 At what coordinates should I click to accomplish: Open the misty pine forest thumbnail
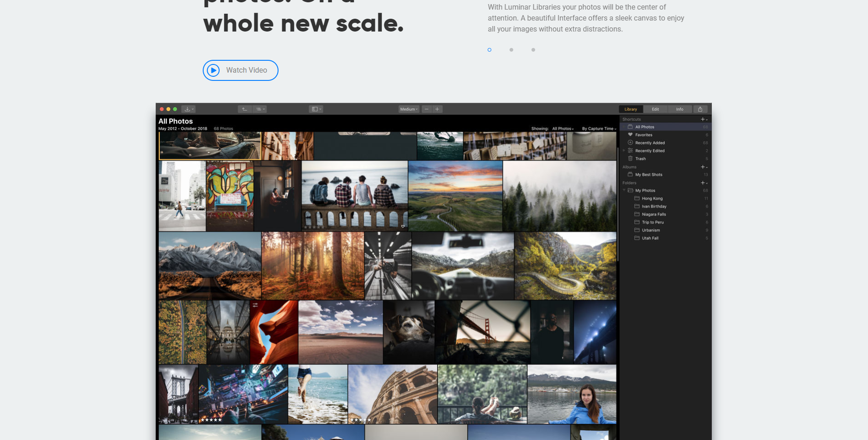coord(560,196)
